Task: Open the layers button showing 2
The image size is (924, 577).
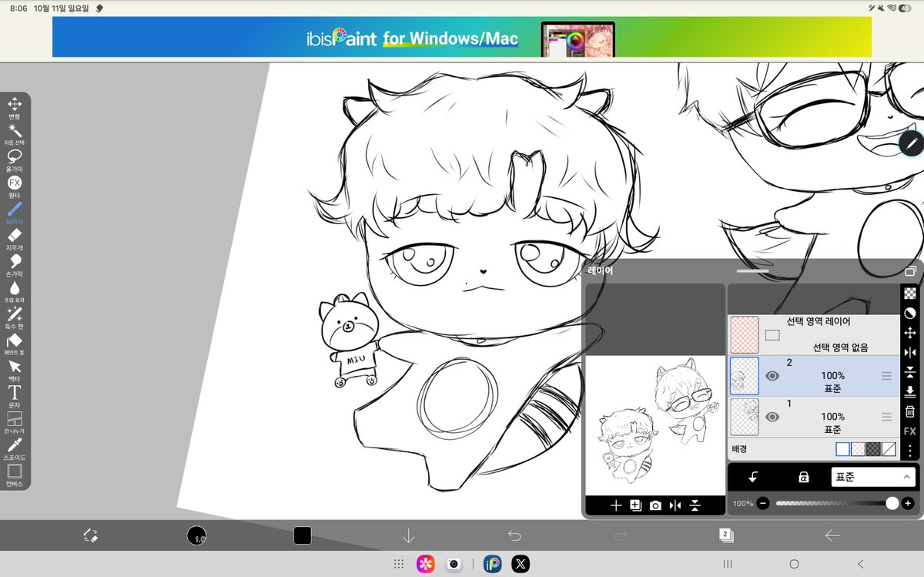Action: click(725, 535)
